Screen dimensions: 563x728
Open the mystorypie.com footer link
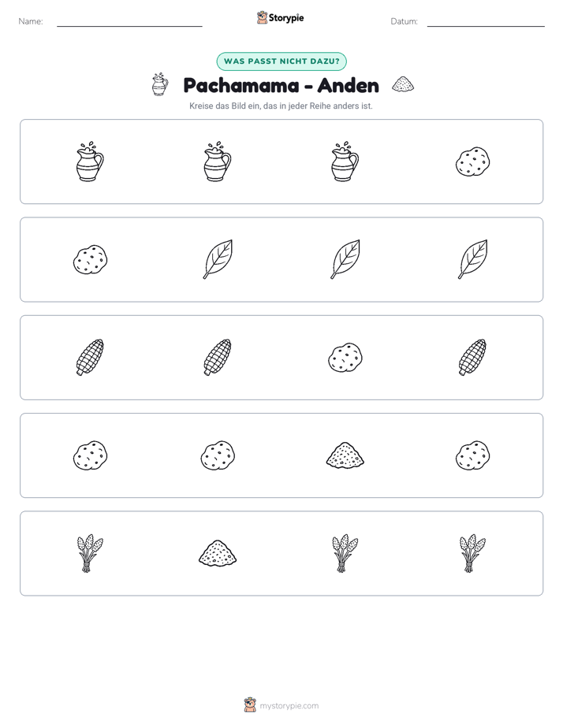(x=289, y=706)
